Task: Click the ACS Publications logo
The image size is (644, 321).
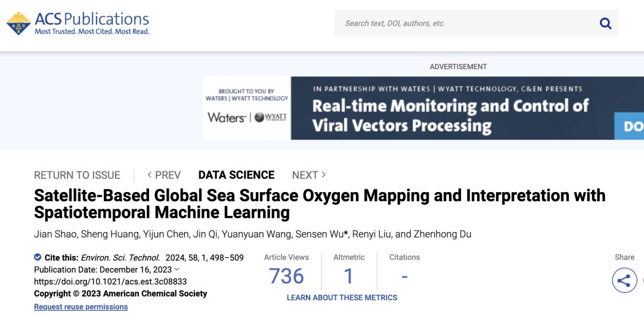Action: point(78,23)
